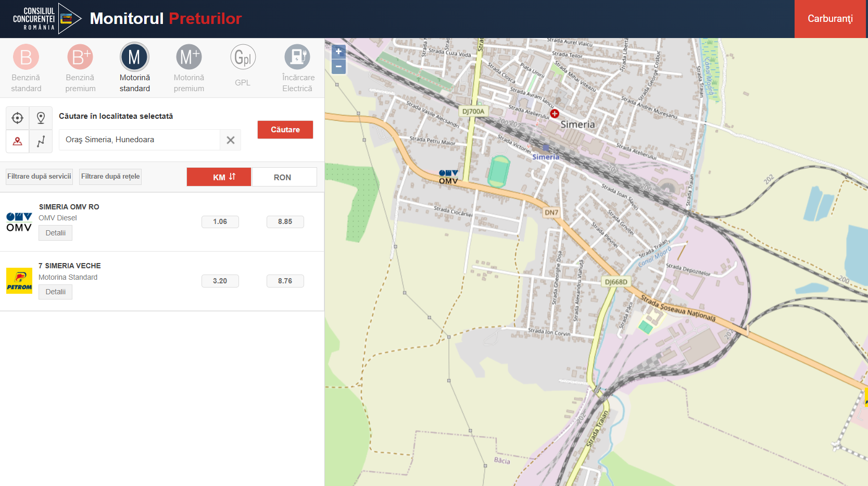
Task: Expand Filtrare după servicii filter
Action: (40, 177)
